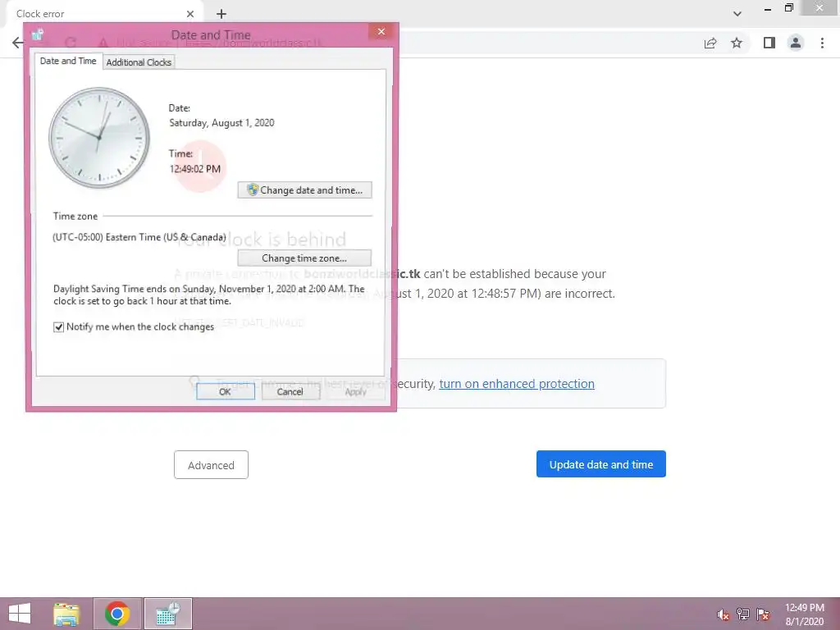Open the Action Center flag icon
This screenshot has width=840, height=630.
click(763, 614)
